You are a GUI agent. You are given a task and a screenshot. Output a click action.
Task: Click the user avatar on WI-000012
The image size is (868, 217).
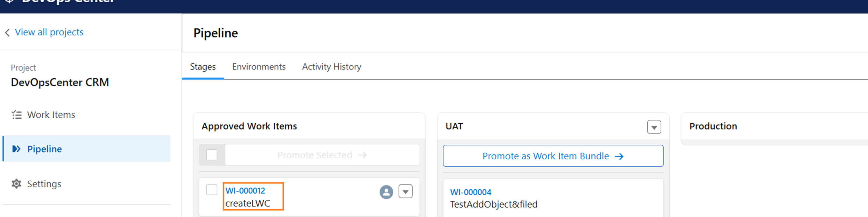tap(386, 192)
